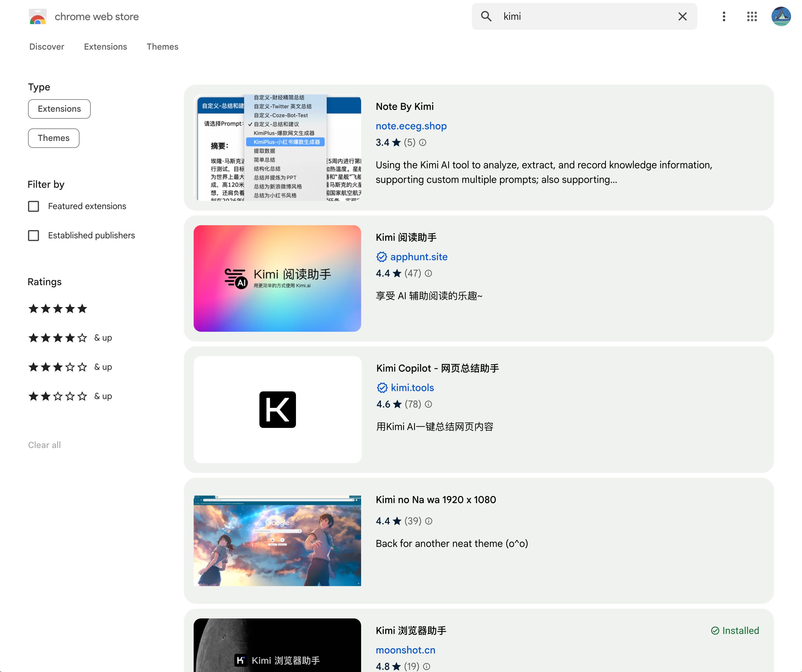Click info icon beside Note By Kimi rating
Image resolution: width=802 pixels, height=672 pixels.
tap(422, 142)
